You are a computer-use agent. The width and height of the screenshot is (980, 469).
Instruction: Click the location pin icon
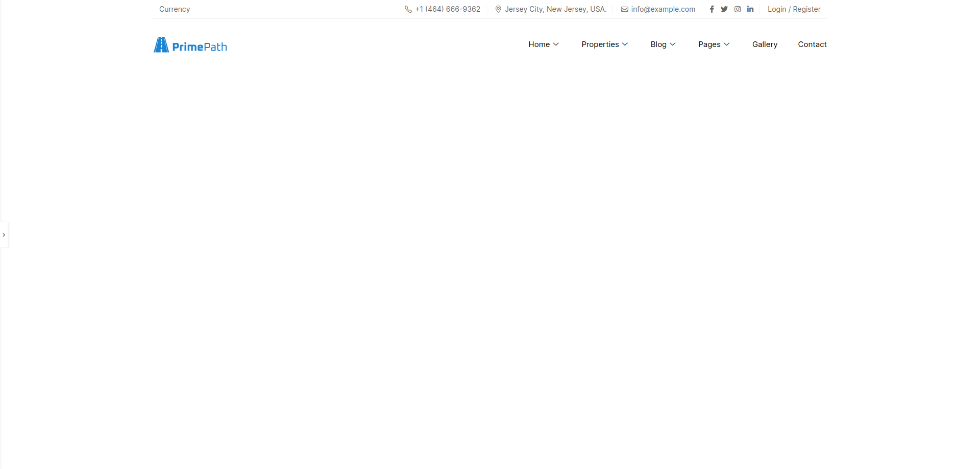(498, 9)
